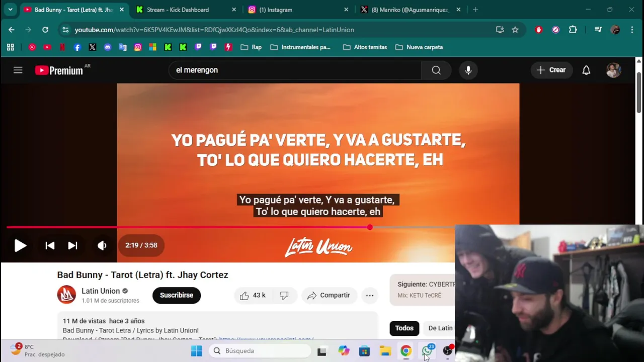This screenshot has height=362, width=644.
Task: Click the install app icon in address bar
Action: 500,30
